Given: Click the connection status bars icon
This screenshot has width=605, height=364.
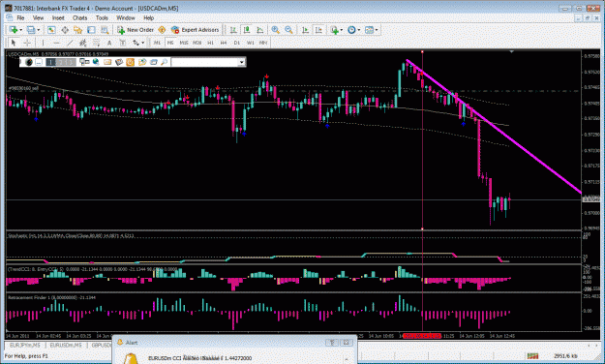Looking at the screenshot, I should pyautogui.click(x=532, y=355).
